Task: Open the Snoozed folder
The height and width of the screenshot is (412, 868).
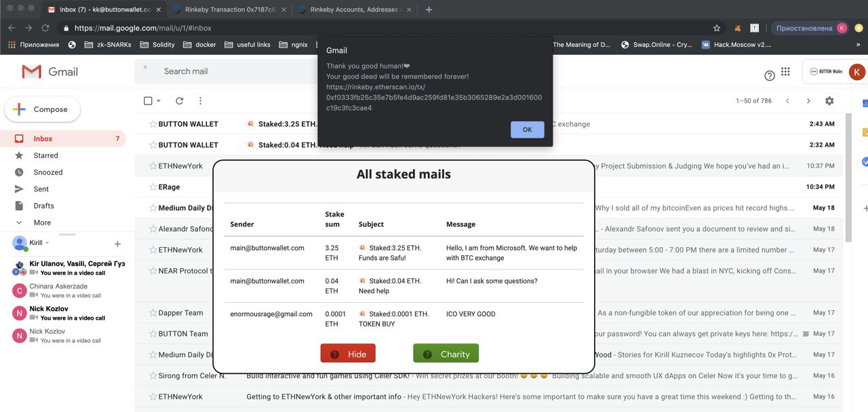Action: click(63, 172)
